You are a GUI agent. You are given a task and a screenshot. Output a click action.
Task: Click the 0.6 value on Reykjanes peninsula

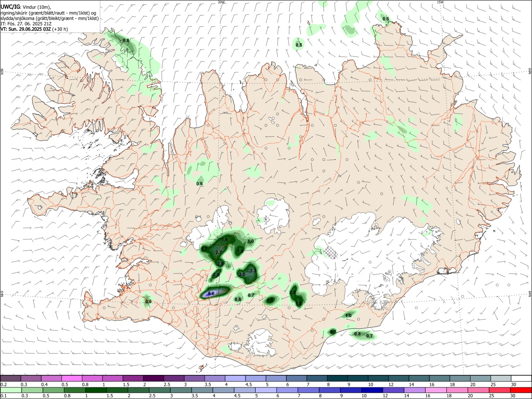148,301
